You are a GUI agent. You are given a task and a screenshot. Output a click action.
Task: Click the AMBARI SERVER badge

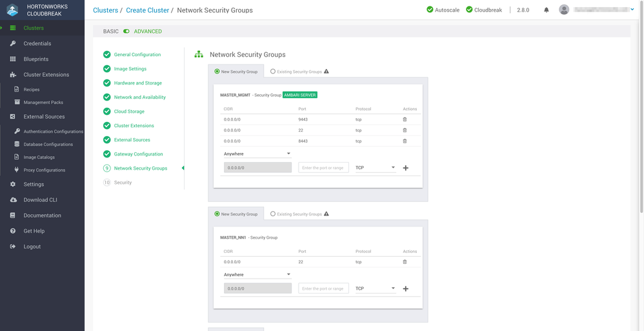pos(300,95)
